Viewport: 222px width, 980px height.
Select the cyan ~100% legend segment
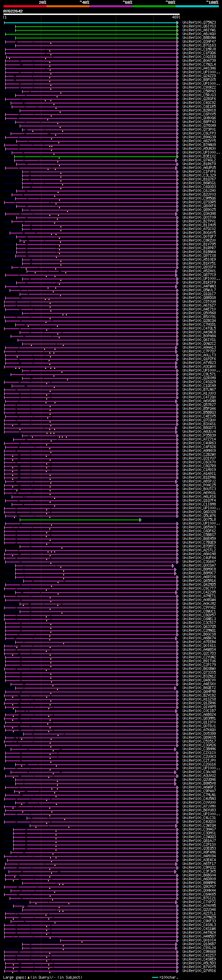197,6
